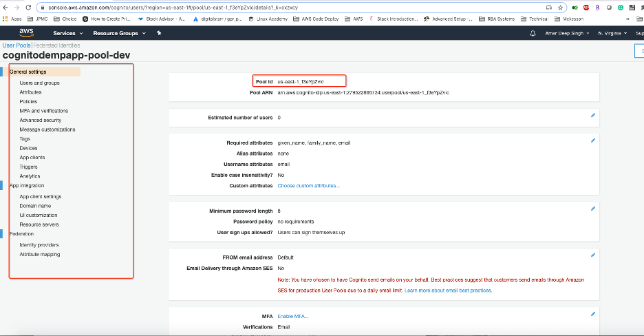Go back with the browser back arrow
Viewport: 644px width, 336px height.
tap(6, 8)
